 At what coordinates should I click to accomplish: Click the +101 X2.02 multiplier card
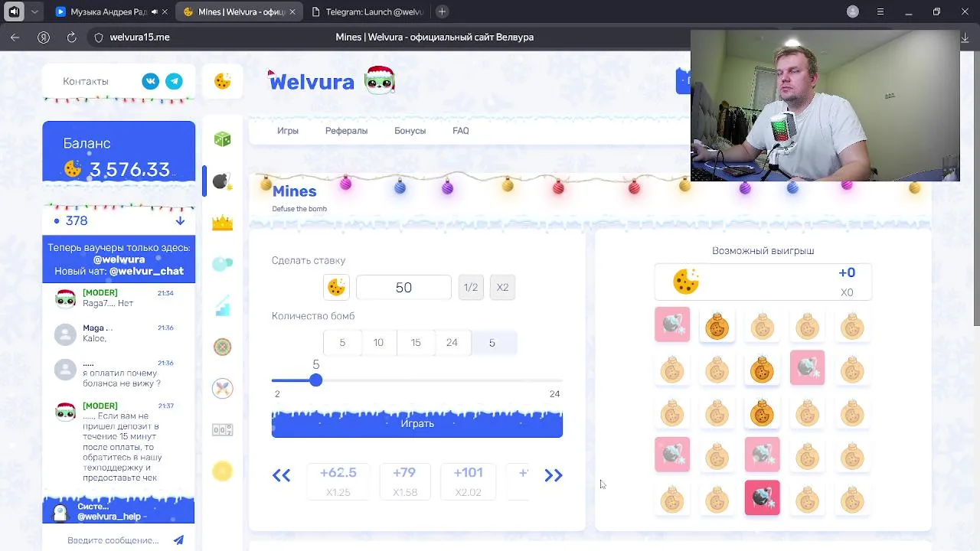(468, 481)
